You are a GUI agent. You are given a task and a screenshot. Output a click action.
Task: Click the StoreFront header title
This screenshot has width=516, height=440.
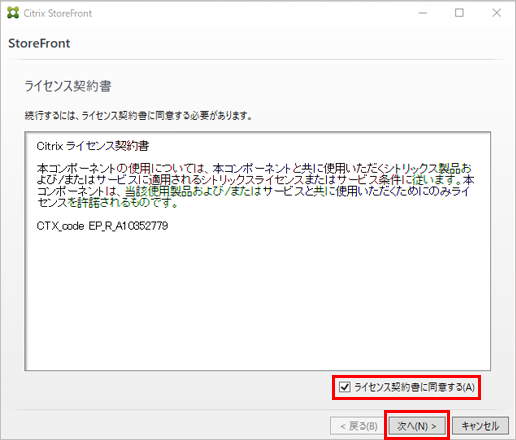point(39,43)
